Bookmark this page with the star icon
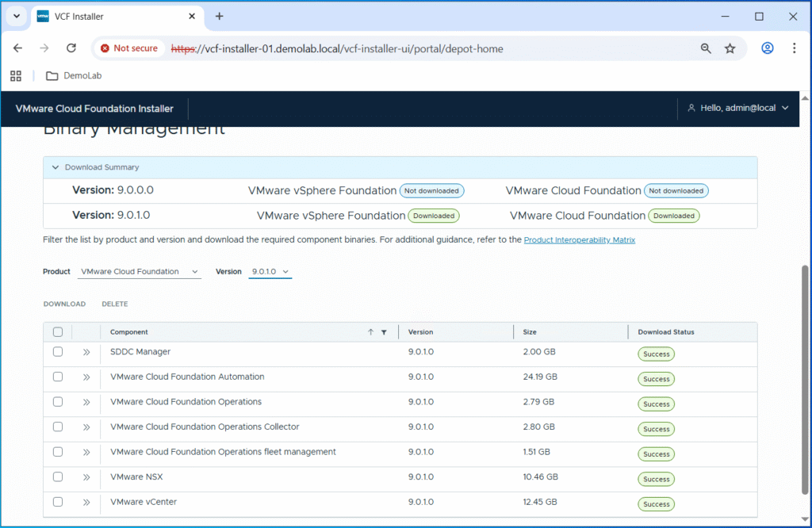 coord(730,48)
